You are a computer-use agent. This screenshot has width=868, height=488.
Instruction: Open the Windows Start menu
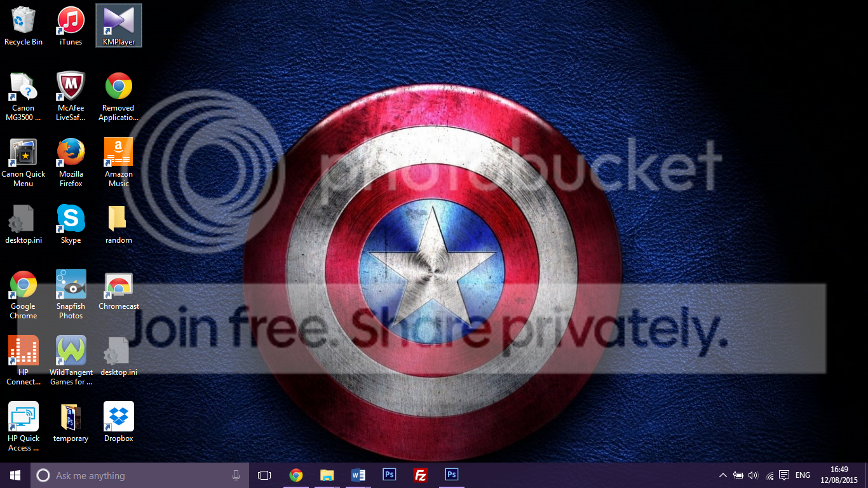pyautogui.click(x=15, y=475)
